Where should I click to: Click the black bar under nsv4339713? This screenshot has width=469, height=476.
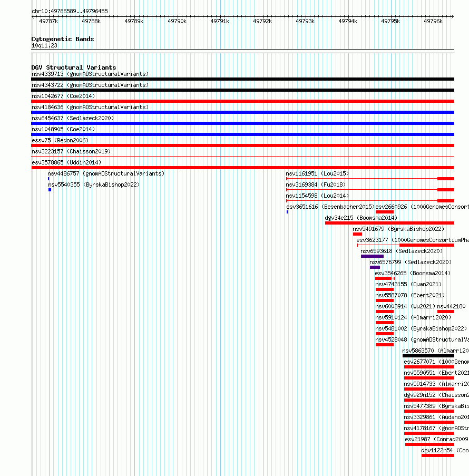(243, 79)
